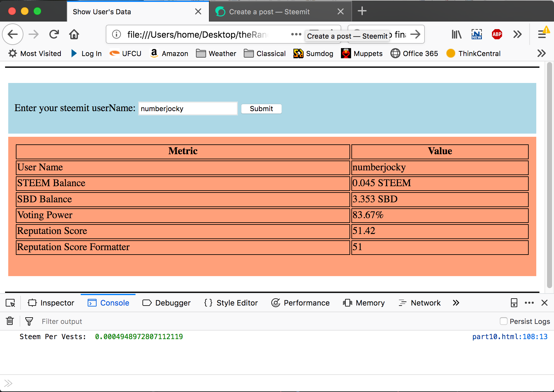Close the Create a post — Steemit tab
This screenshot has height=392, width=554.
(341, 12)
